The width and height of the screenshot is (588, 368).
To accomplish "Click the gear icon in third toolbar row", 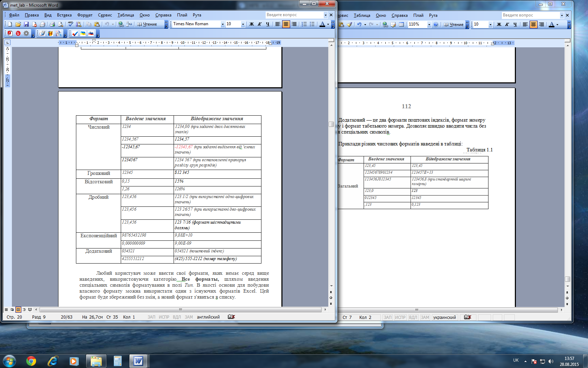I will (x=26, y=33).
